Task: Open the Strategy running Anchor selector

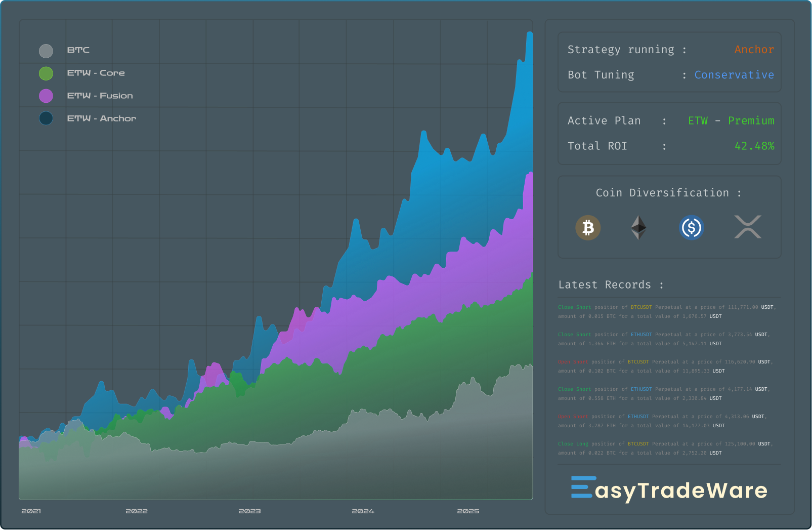Action: [754, 49]
